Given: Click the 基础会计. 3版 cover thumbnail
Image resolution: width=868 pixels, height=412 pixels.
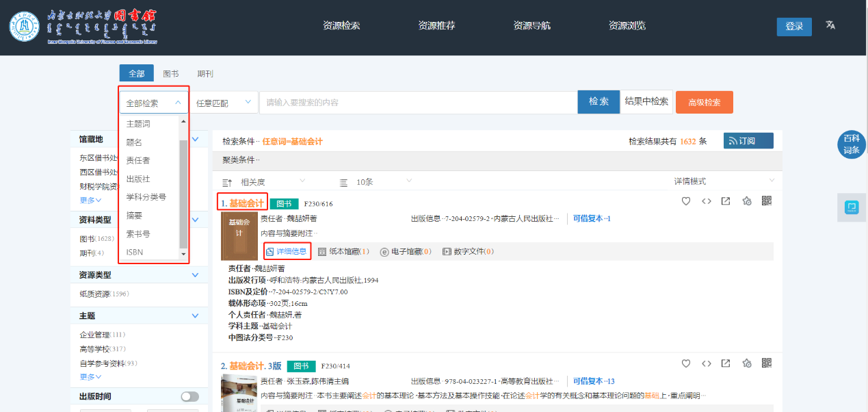Looking at the screenshot, I should (239, 394).
